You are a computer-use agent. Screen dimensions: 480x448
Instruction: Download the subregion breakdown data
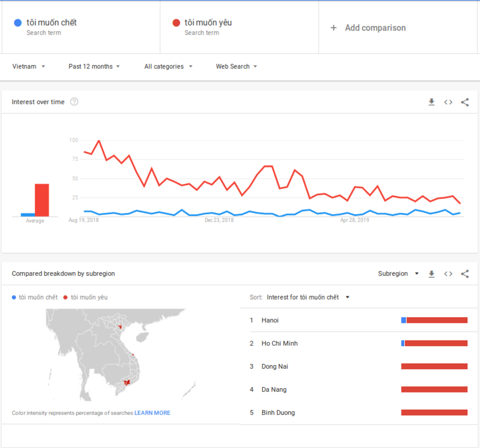point(432,274)
